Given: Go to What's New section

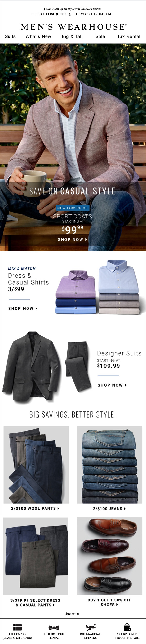Looking at the screenshot, I should coord(38,36).
